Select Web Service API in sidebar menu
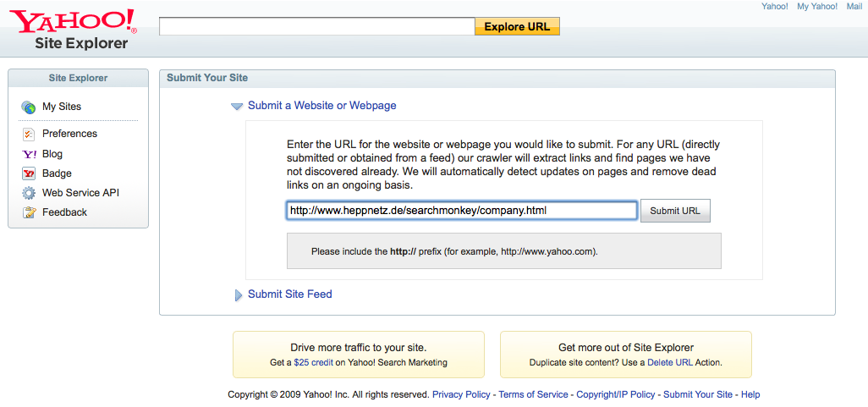Image resolution: width=868 pixels, height=407 pixels. click(80, 193)
